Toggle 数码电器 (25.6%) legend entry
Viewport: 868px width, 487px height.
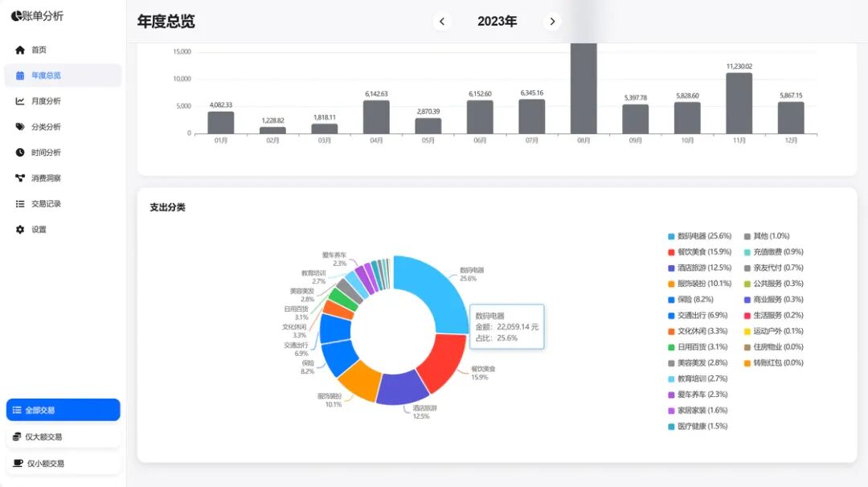pyautogui.click(x=700, y=236)
